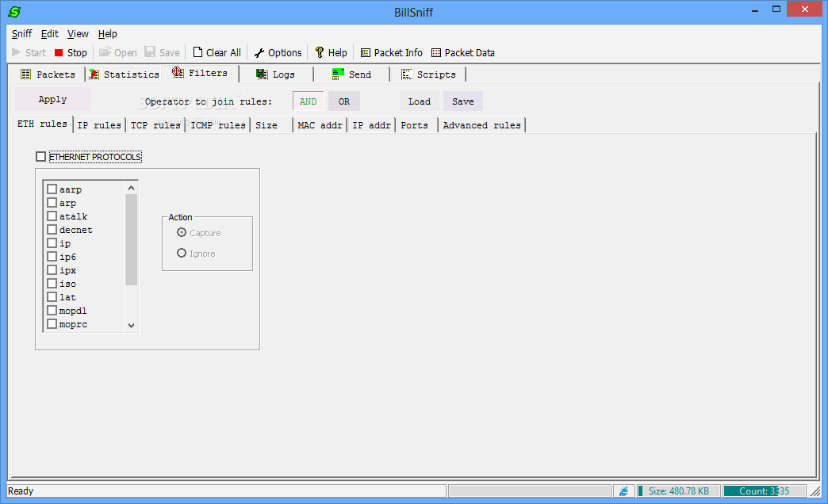Check the ip protocol box
Viewport: 828px width, 504px height.
tap(52, 242)
